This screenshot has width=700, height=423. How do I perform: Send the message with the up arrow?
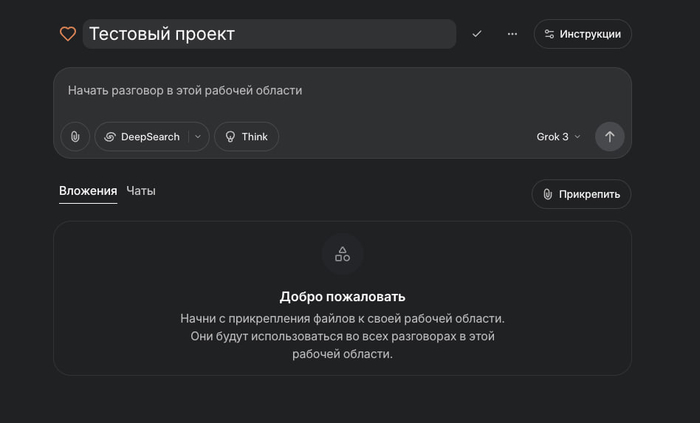[609, 137]
